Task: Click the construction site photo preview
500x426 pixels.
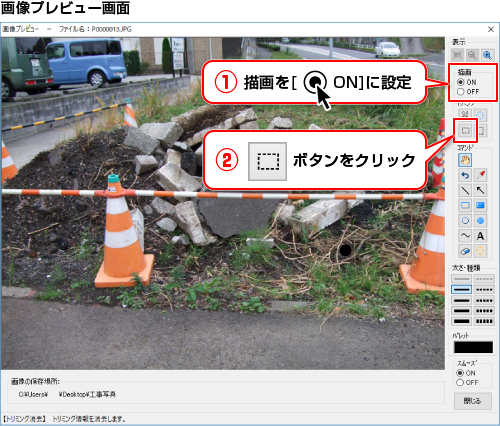Action: point(223,203)
